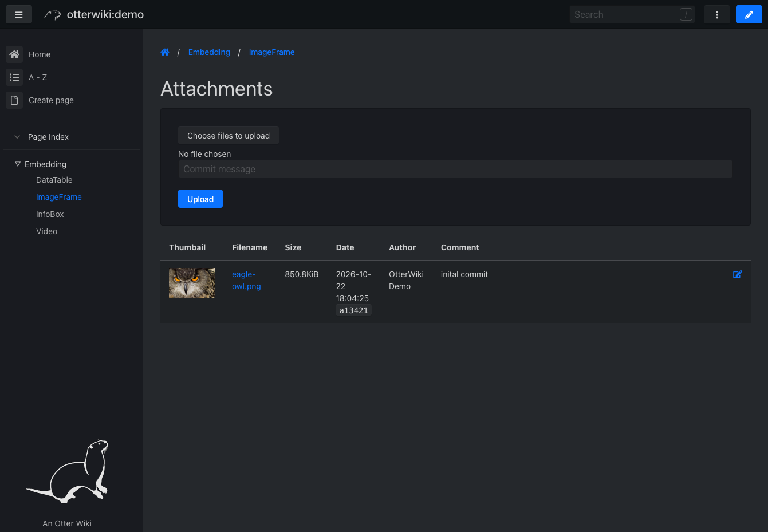Screen dimensions: 768x532
Task: Click the Home icon in the sidebar
Action: (14, 54)
